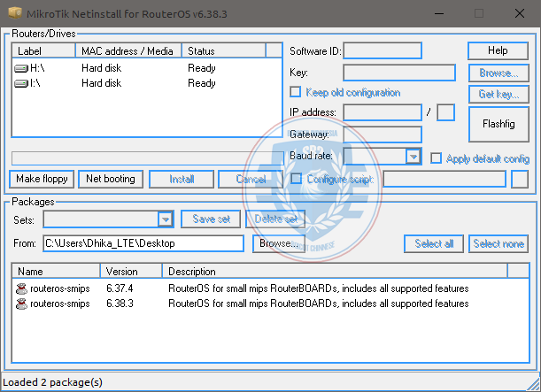Close the Netinstall window
This screenshot has height=392, width=541.
point(520,14)
